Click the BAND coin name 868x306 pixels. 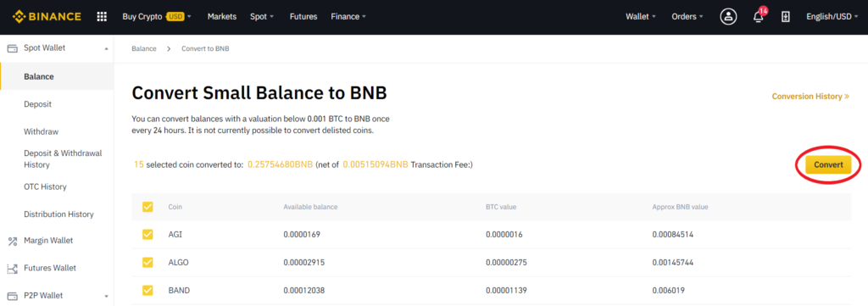click(178, 290)
